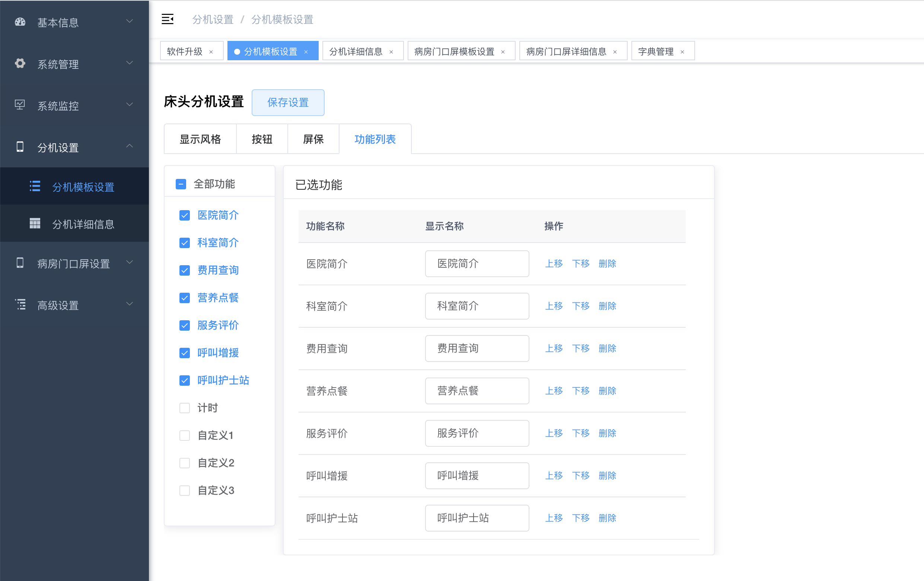Click the device icon beside 病房门口屏设置
The height and width of the screenshot is (581, 924).
point(20,263)
